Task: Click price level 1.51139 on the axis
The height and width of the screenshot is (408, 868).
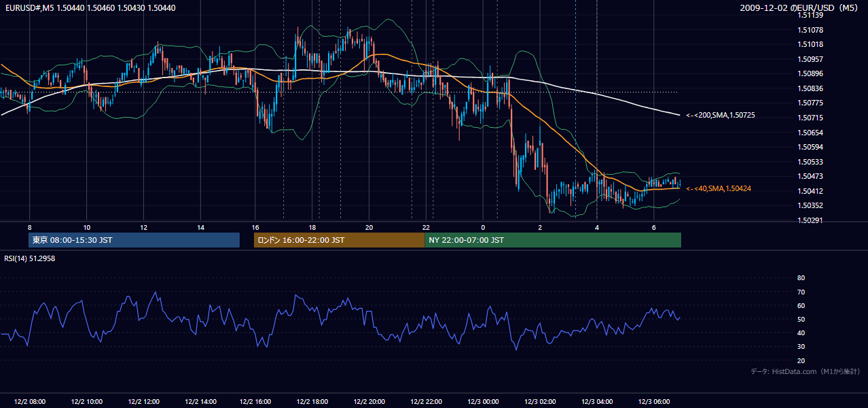Action: tap(811, 15)
